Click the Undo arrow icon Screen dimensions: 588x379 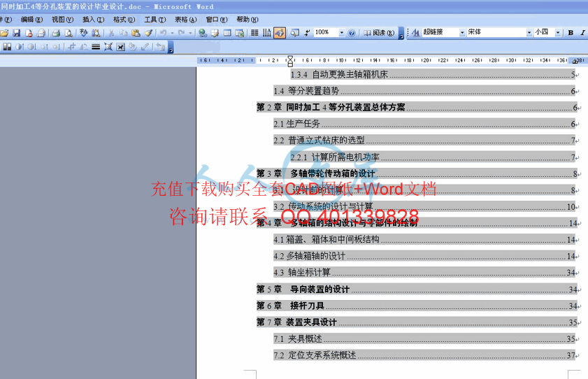coord(164,33)
